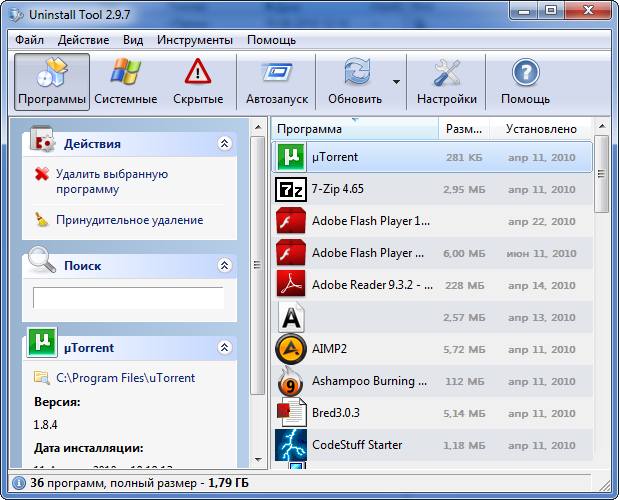Screen dimensions: 619x500
Task: Select Adobe Flash Player 6,00 МБ icon
Action: point(291,253)
